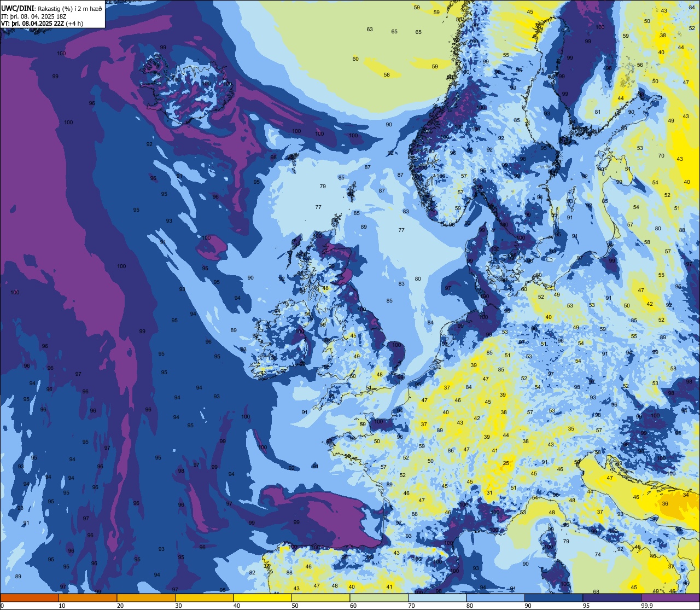Click the gold 30–40 legend segment
Image resolution: width=700 pixels, height=610 pixels.
click(x=204, y=598)
